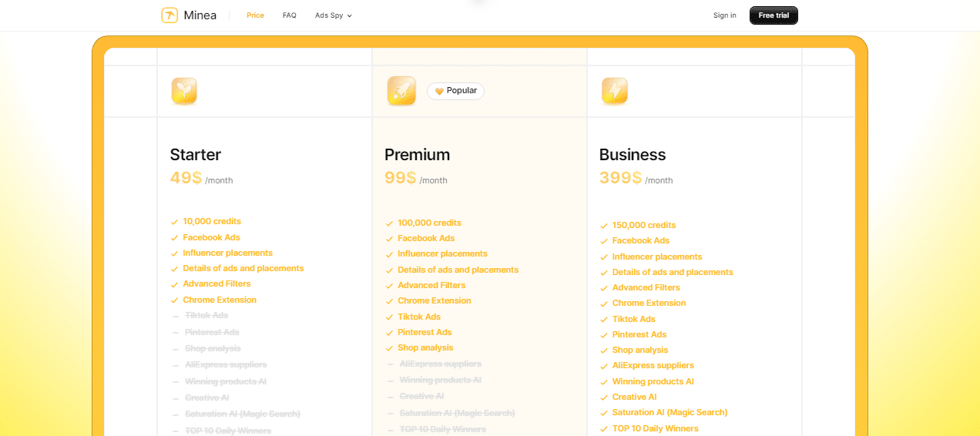Click struck-through 'Shop analysis' in Starter
The width and height of the screenshot is (980, 436).
click(213, 348)
